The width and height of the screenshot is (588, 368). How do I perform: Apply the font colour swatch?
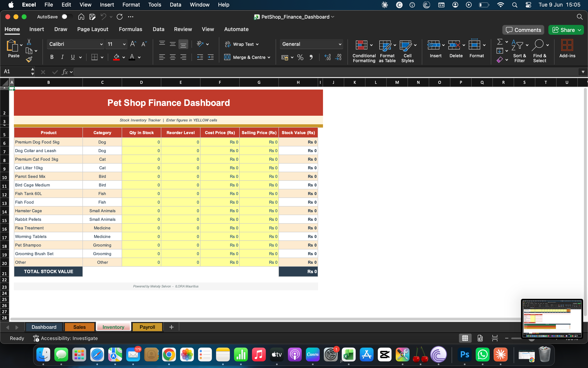coord(132,57)
